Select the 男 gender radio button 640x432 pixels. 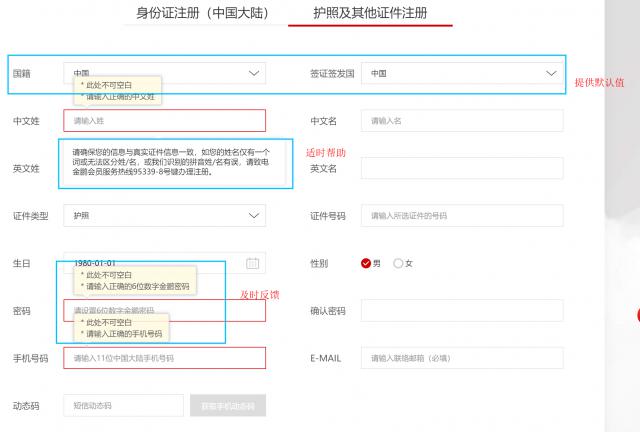pos(366,263)
